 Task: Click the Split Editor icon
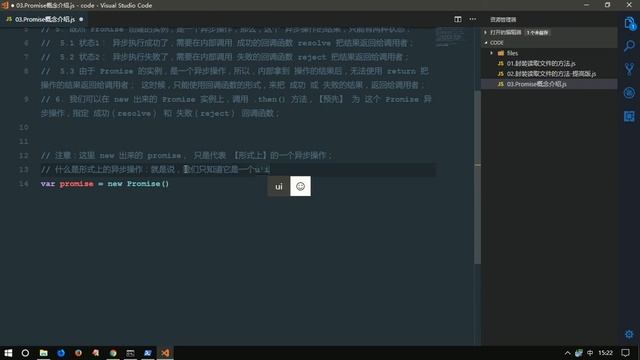coord(458,19)
